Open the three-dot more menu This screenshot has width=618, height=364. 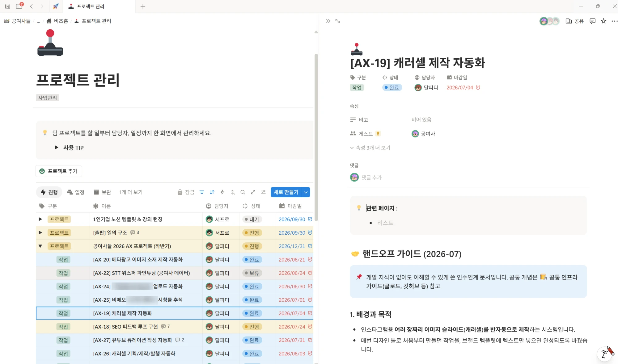614,21
